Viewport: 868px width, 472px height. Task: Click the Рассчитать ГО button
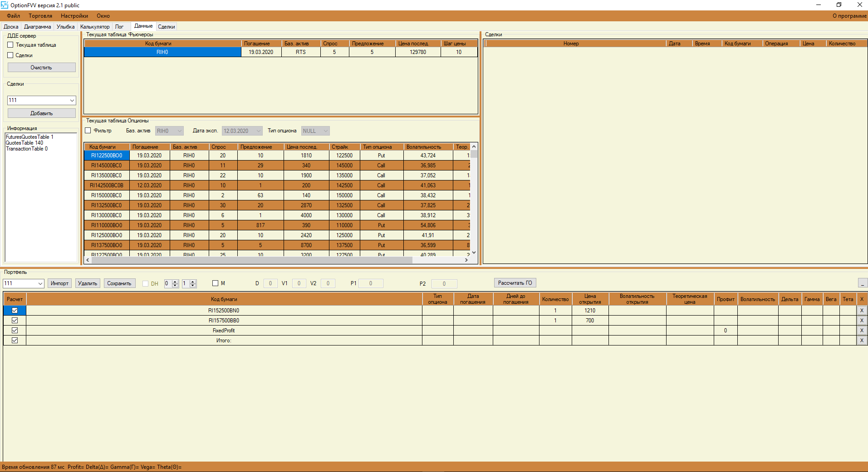(515, 283)
